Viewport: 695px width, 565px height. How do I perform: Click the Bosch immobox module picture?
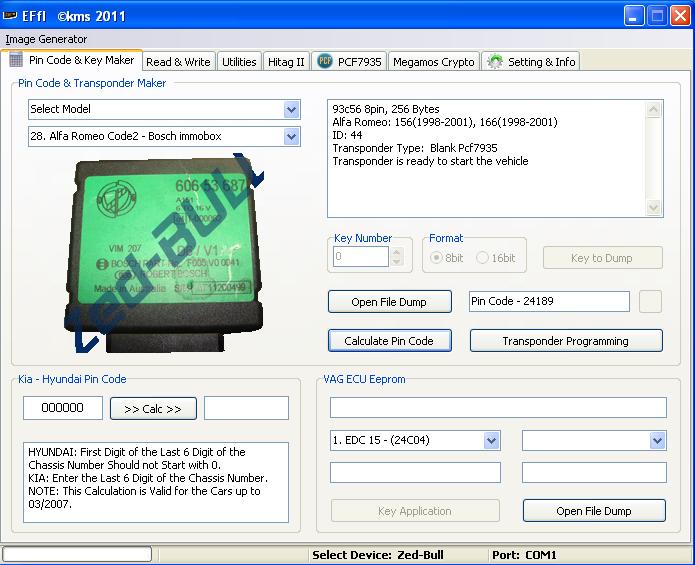[x=164, y=253]
